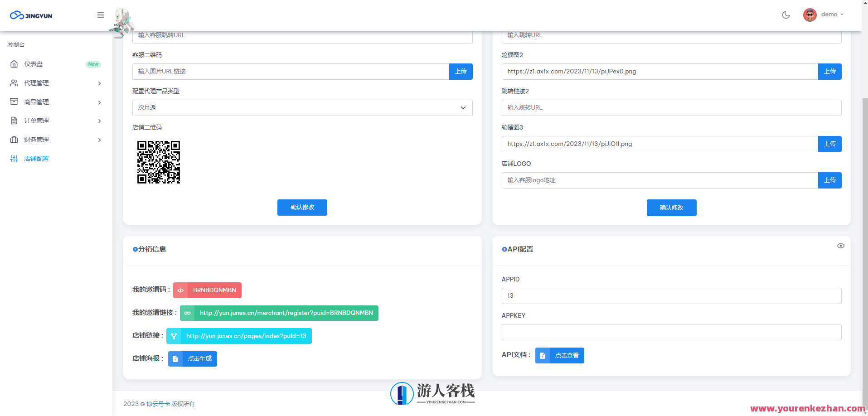The image size is (868, 416).
Task: Click 确认修改 under the store QR code
Action: (x=302, y=208)
